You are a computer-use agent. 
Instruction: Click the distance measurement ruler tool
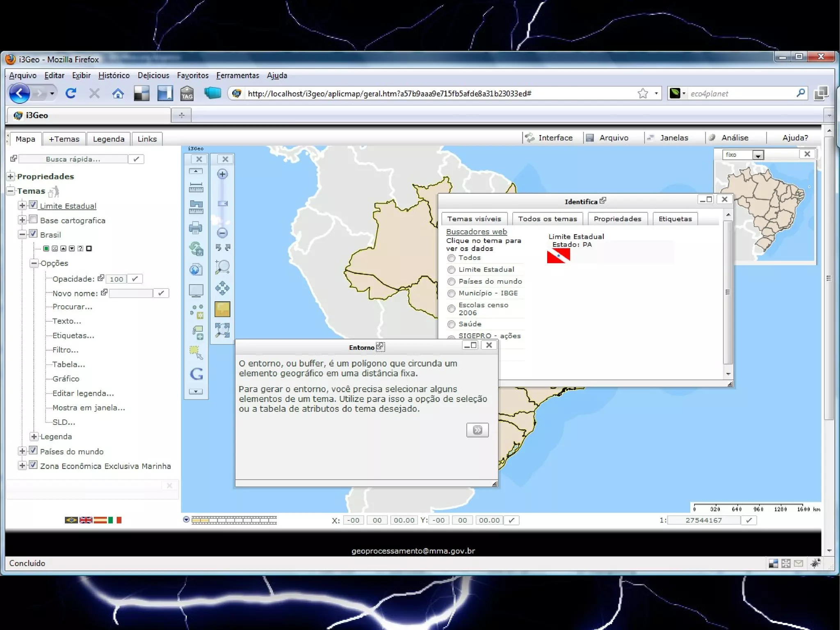pos(196,188)
